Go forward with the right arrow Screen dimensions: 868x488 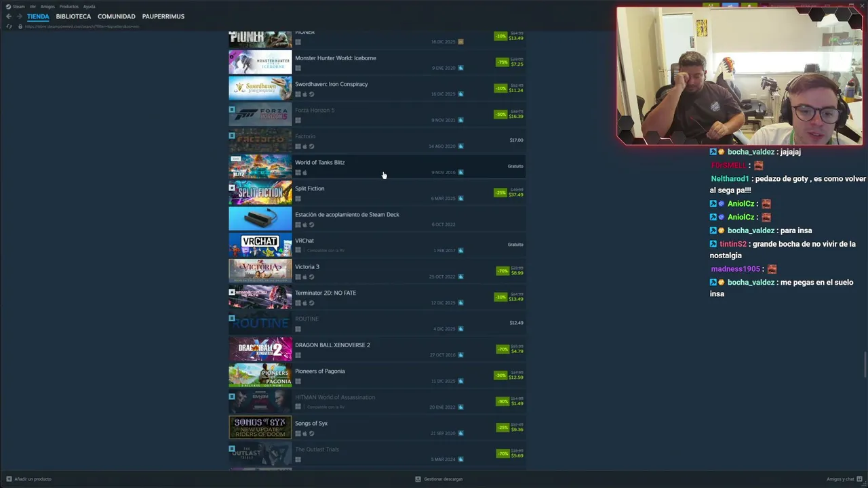(x=19, y=16)
